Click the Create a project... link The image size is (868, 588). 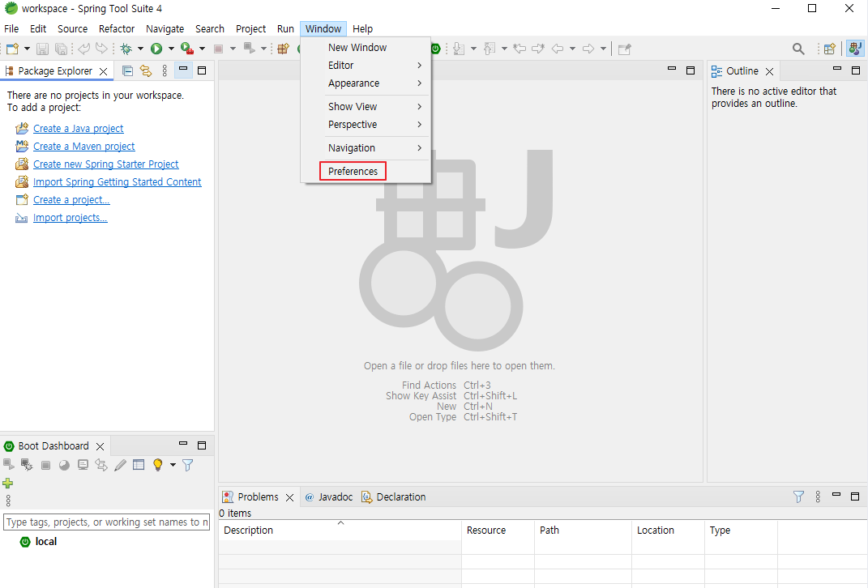(71, 200)
